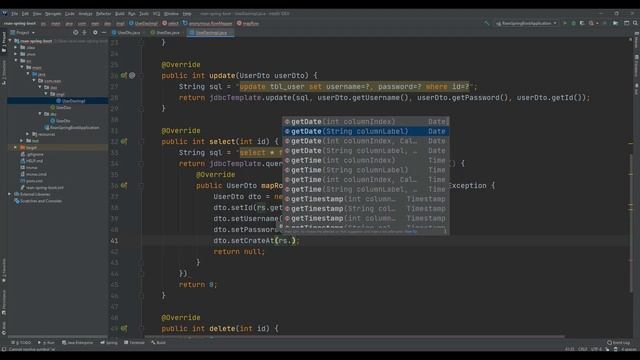Toggle the Database tool window on right edge
640x360 pixels.
[x=636, y=67]
